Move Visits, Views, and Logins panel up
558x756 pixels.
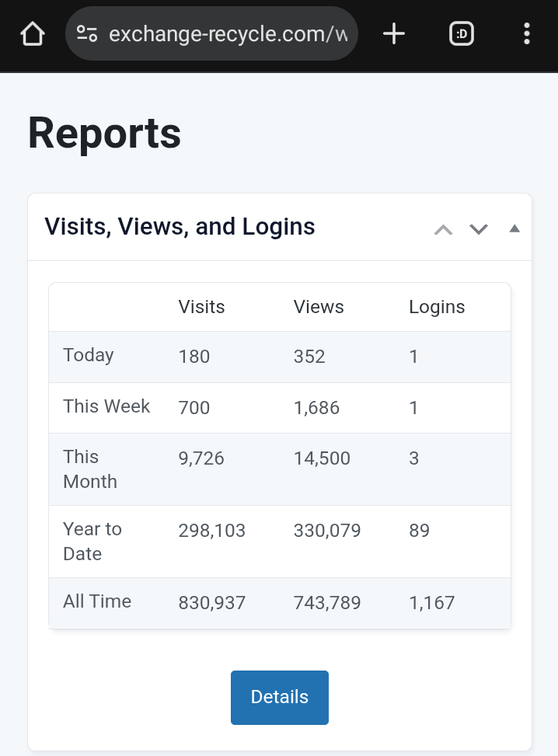[443, 228]
